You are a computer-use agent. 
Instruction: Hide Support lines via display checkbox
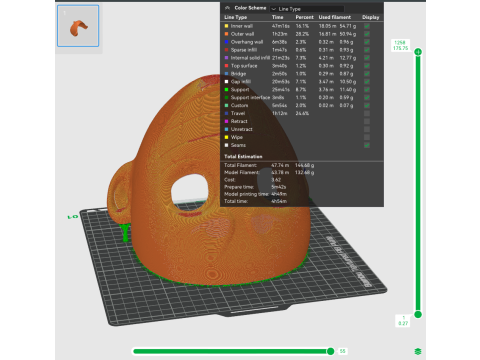coord(367,90)
